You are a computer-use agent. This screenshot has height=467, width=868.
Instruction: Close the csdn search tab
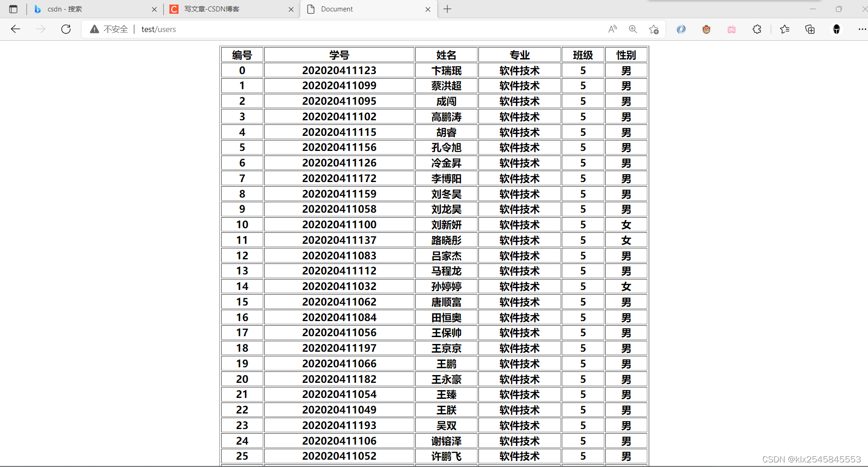(154, 9)
